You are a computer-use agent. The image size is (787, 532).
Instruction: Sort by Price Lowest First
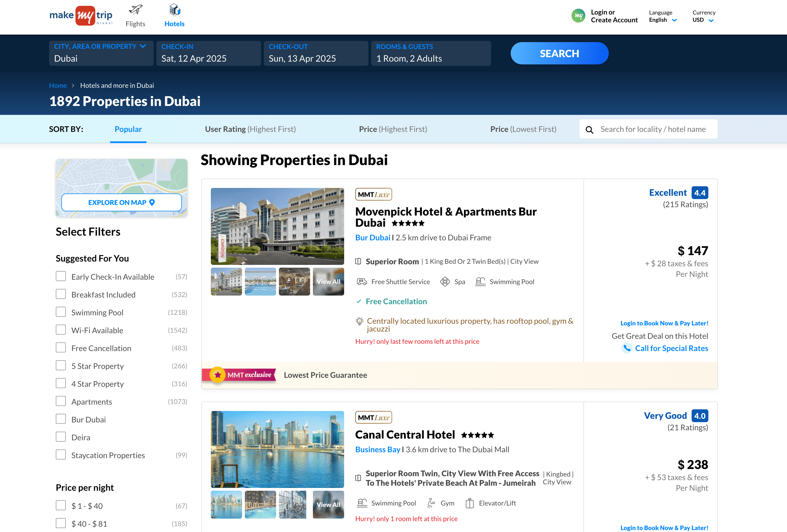pos(523,129)
